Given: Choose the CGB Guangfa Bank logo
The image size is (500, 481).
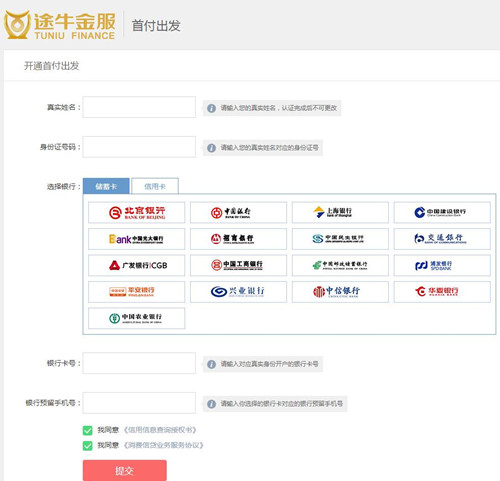Looking at the screenshot, I should [136, 265].
